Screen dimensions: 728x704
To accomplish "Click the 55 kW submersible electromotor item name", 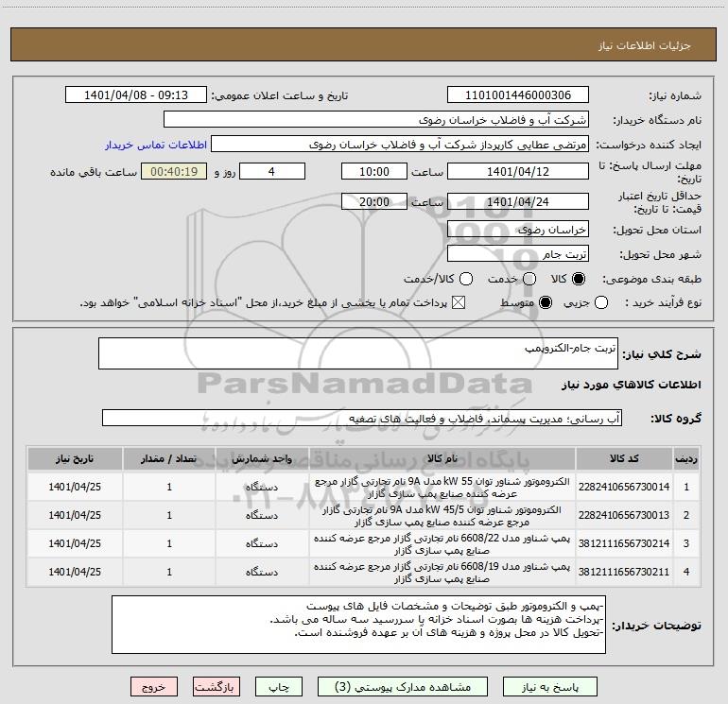I will [442, 488].
